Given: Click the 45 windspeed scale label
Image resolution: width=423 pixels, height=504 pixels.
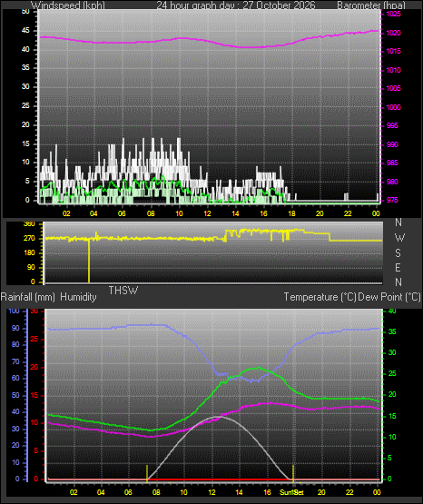Looking at the screenshot, I should pos(25,31).
